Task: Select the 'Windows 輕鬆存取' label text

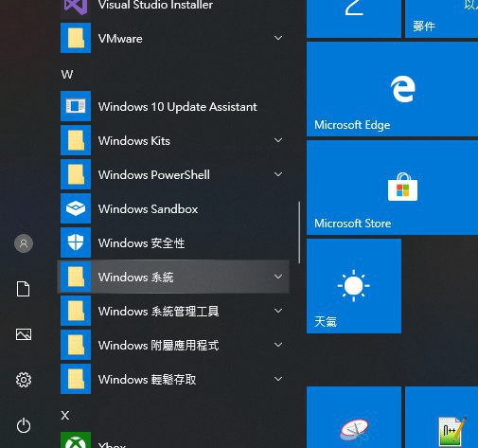Action: (147, 380)
